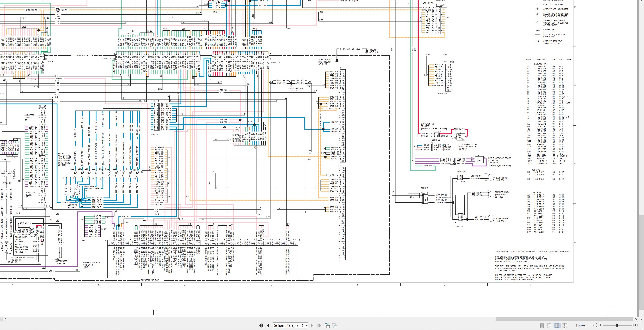The width and height of the screenshot is (644, 330).
Task: Click the CONN 32 label
Action: click(x=106, y=59)
